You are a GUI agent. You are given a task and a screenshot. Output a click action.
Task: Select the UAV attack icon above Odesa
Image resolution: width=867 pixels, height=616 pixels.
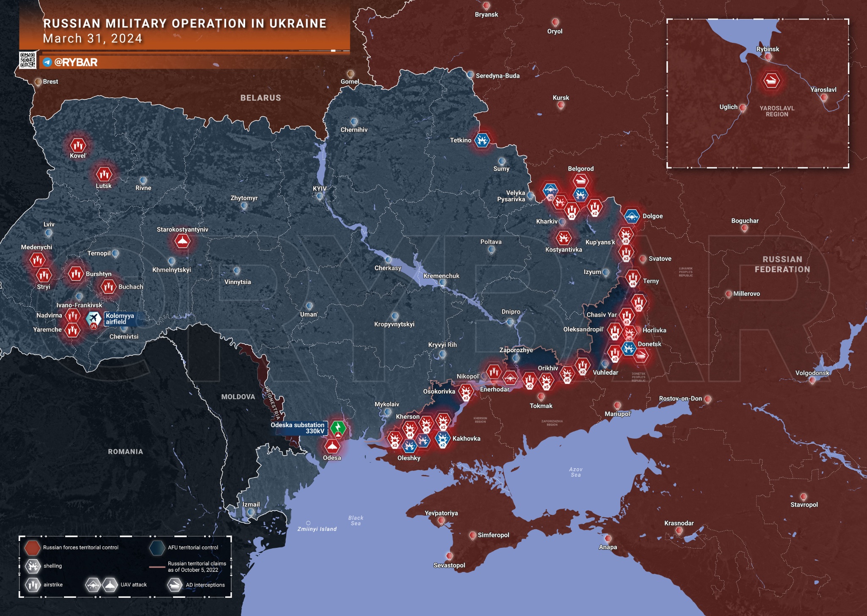331,446
